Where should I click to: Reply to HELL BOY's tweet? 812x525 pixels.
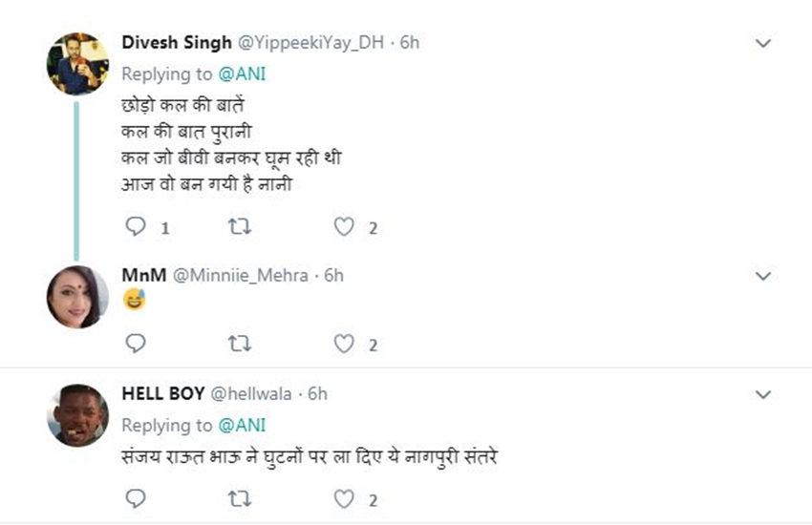(136, 498)
